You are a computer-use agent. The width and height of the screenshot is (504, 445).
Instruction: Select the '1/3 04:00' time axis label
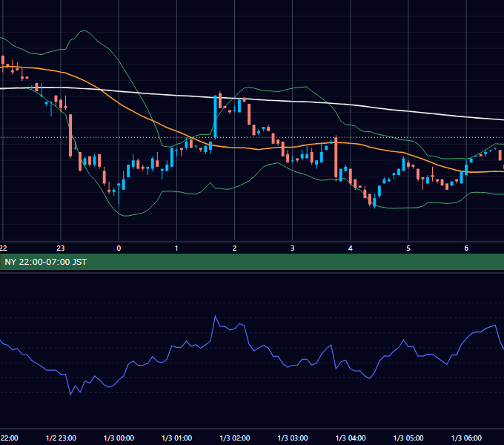click(x=351, y=438)
